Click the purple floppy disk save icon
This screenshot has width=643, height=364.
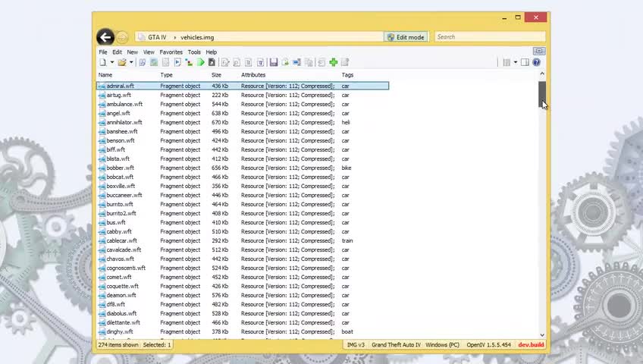pyautogui.click(x=274, y=62)
